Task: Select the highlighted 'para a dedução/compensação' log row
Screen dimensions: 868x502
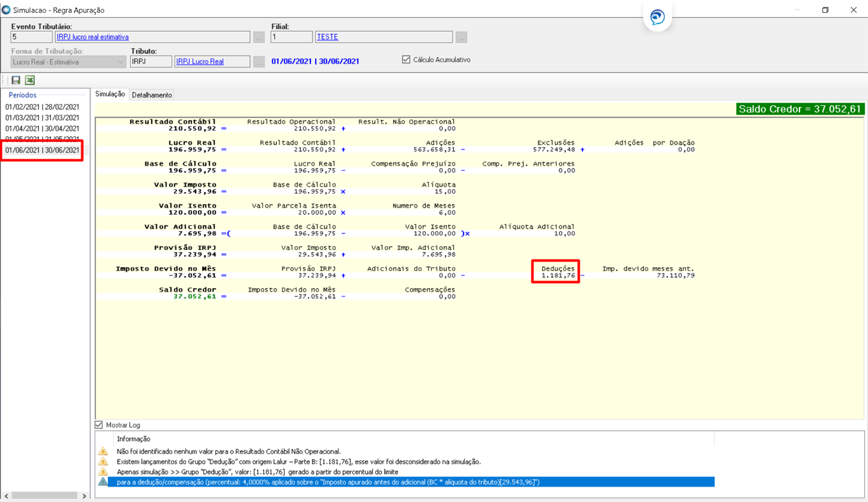Action: [411, 482]
